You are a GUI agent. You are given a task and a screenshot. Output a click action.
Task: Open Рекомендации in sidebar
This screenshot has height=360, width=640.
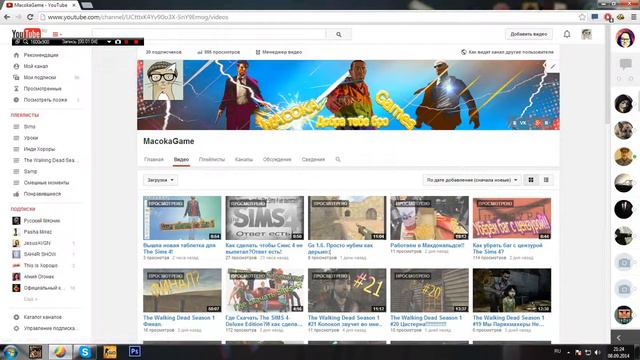pos(41,55)
